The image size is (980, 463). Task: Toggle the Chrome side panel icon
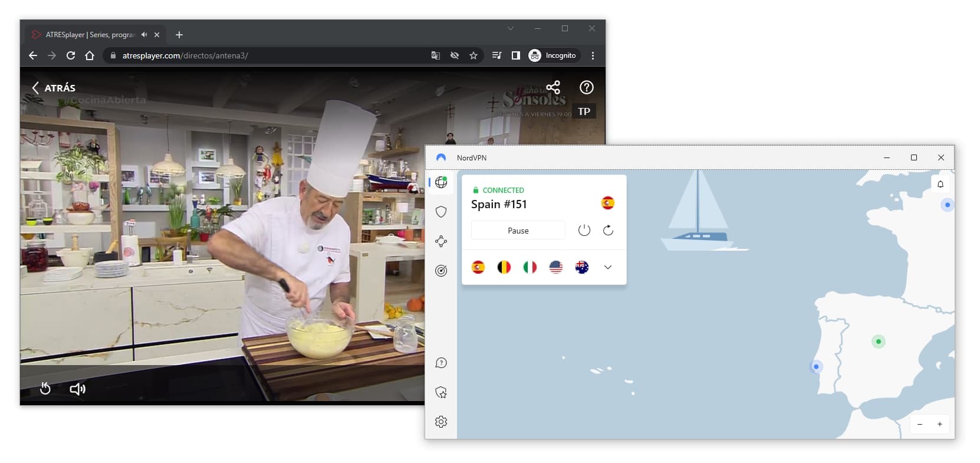tap(516, 55)
